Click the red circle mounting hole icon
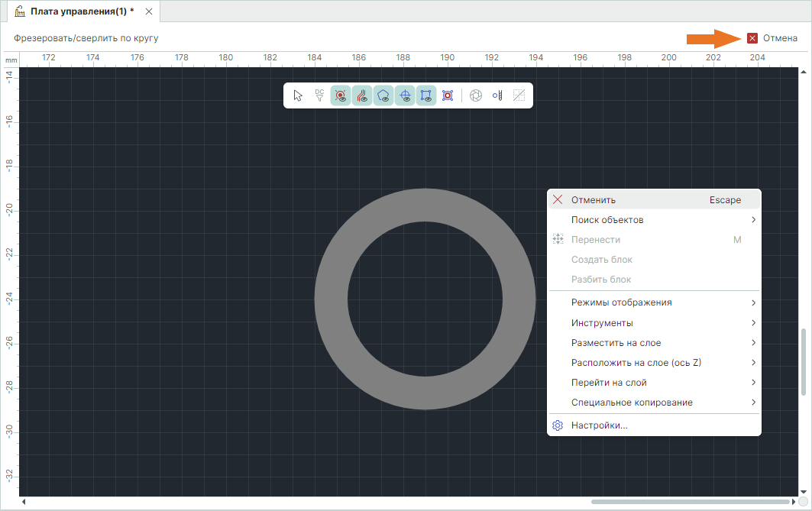 tap(448, 95)
